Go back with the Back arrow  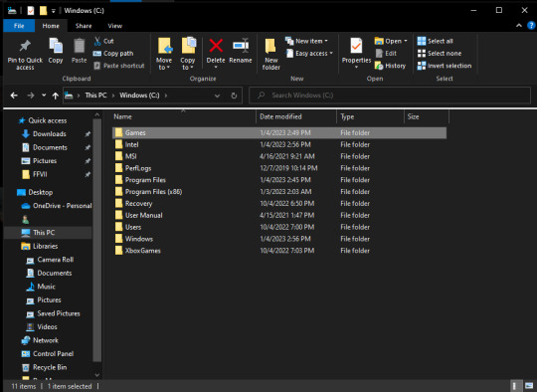click(14, 96)
